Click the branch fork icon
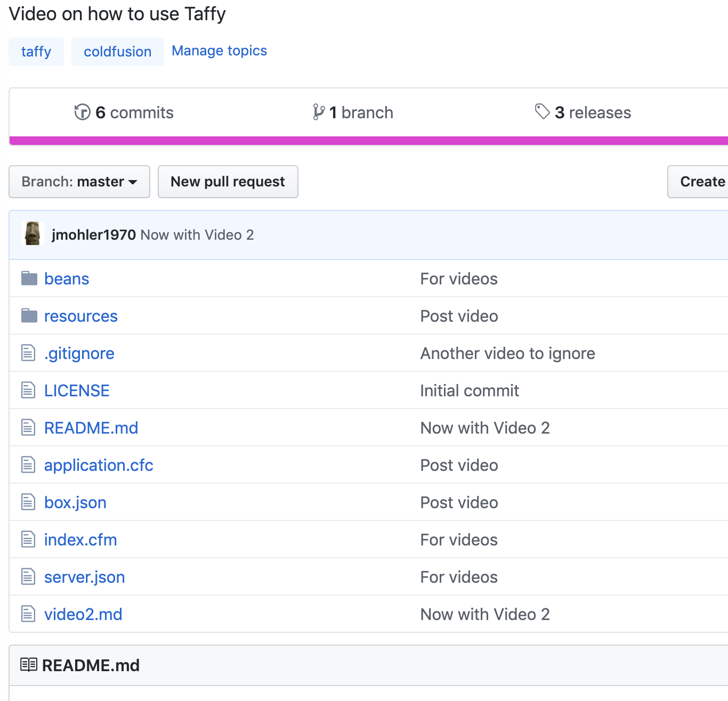 [319, 112]
